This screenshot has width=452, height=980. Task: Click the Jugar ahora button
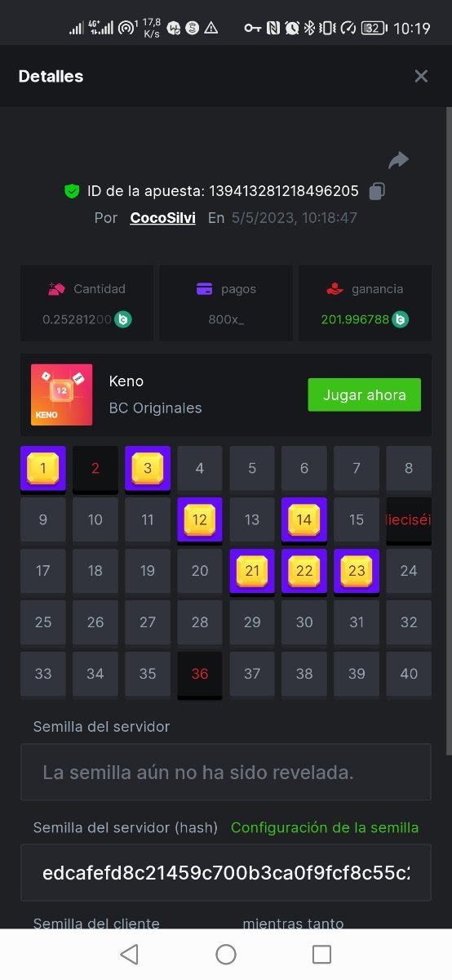(364, 394)
